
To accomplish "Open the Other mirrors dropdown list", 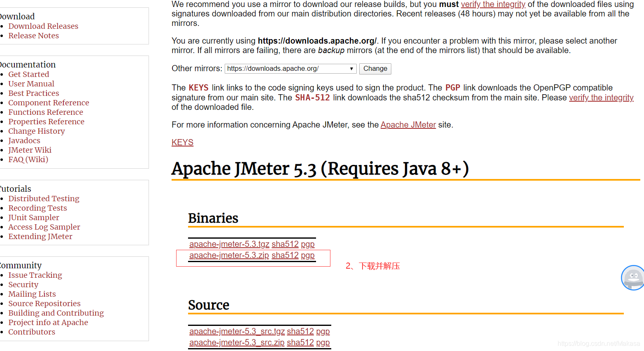I will tap(291, 69).
